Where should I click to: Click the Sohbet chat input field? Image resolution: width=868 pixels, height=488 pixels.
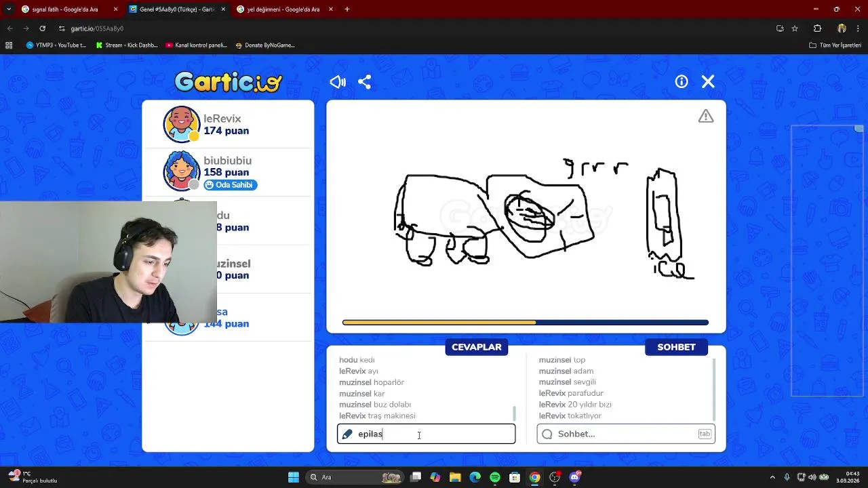click(626, 434)
